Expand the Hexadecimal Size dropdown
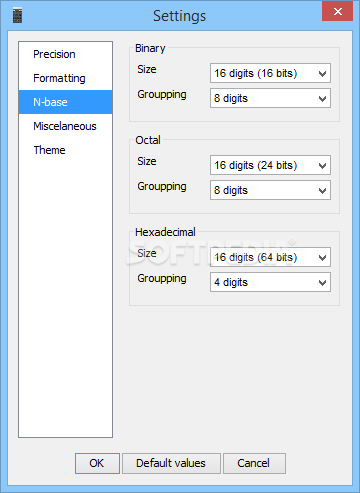Image resolution: width=360 pixels, height=493 pixels. click(x=270, y=257)
